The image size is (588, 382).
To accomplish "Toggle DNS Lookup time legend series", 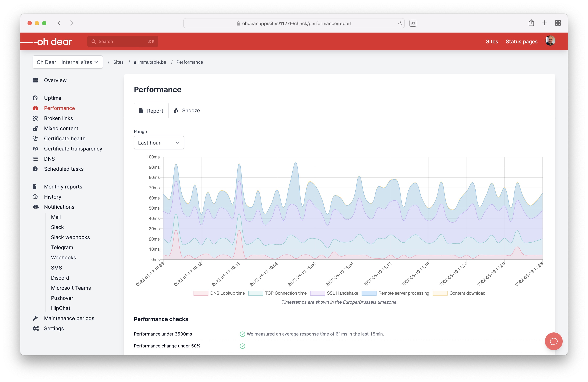I will [219, 293].
